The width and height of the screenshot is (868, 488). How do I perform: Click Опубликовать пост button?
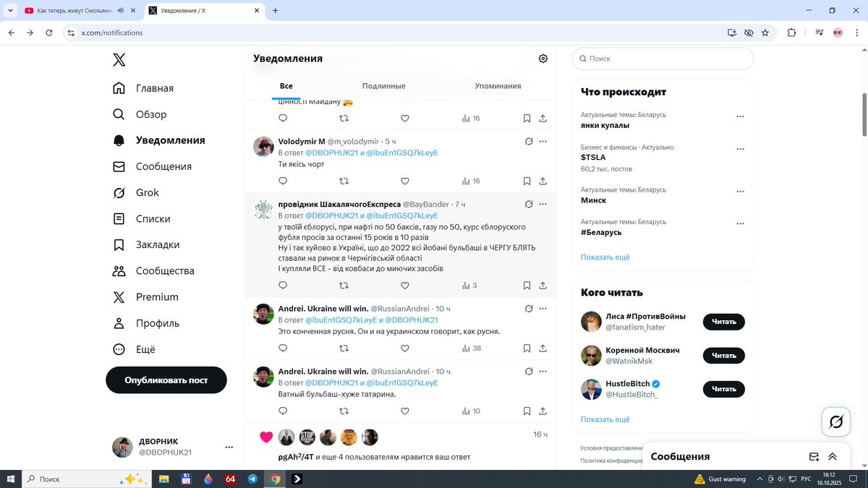(166, 380)
